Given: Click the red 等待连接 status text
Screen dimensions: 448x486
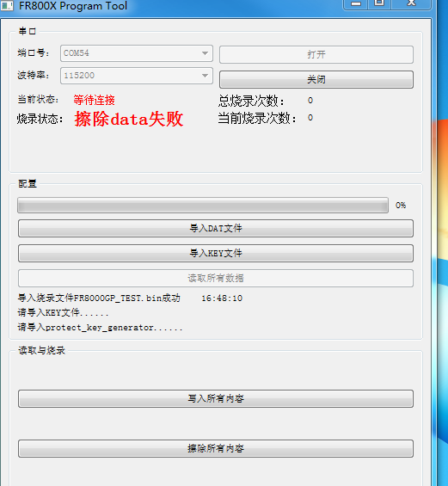Looking at the screenshot, I should coord(95,100).
